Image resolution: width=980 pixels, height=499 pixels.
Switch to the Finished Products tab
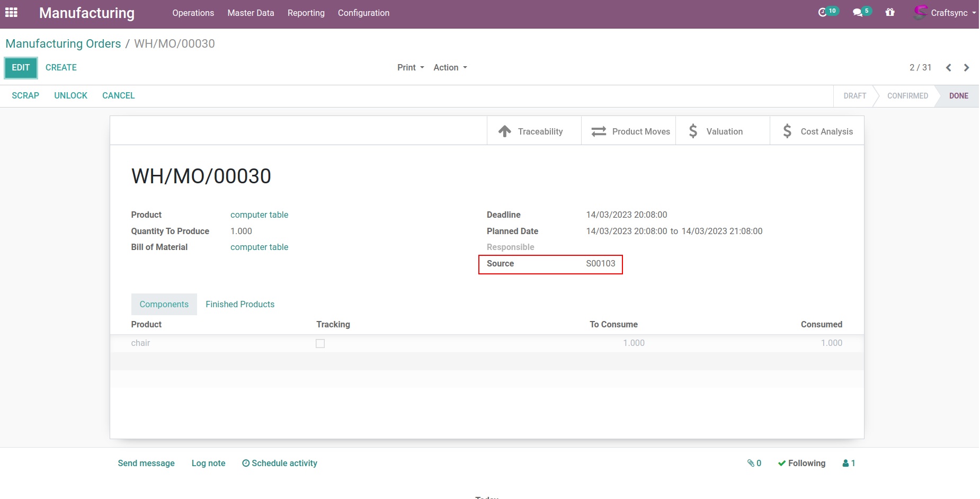[240, 304]
